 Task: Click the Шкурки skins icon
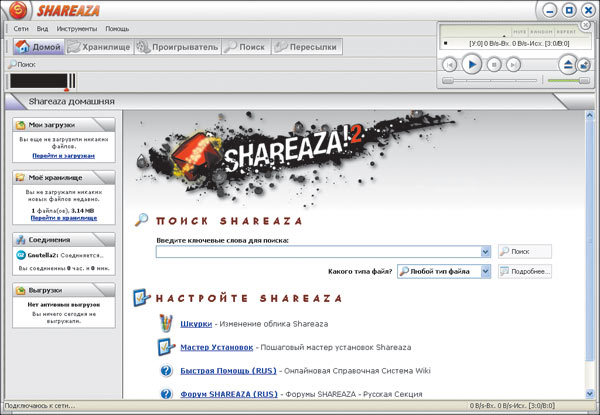pyautogui.click(x=167, y=323)
